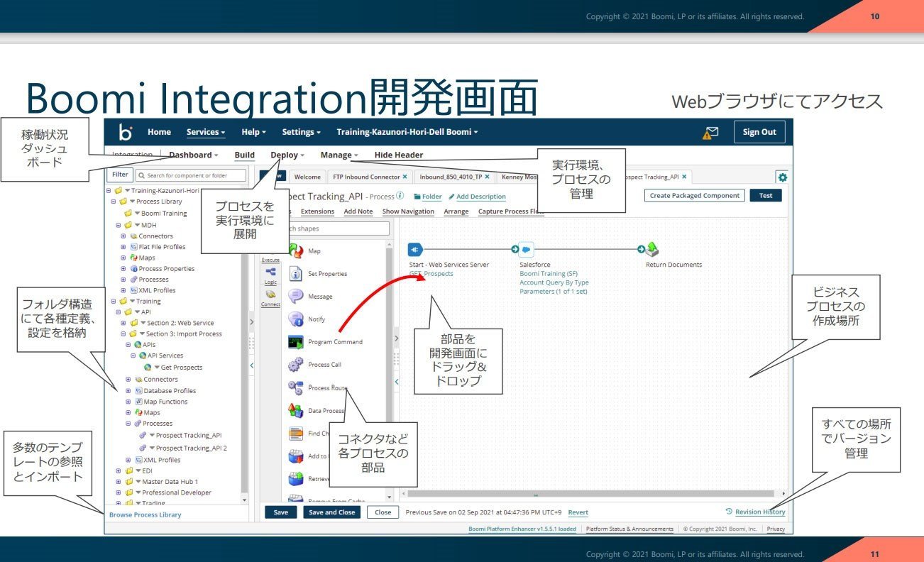Expand the EDI folder
Image resolution: width=924 pixels, height=562 pixels.
pos(119,470)
